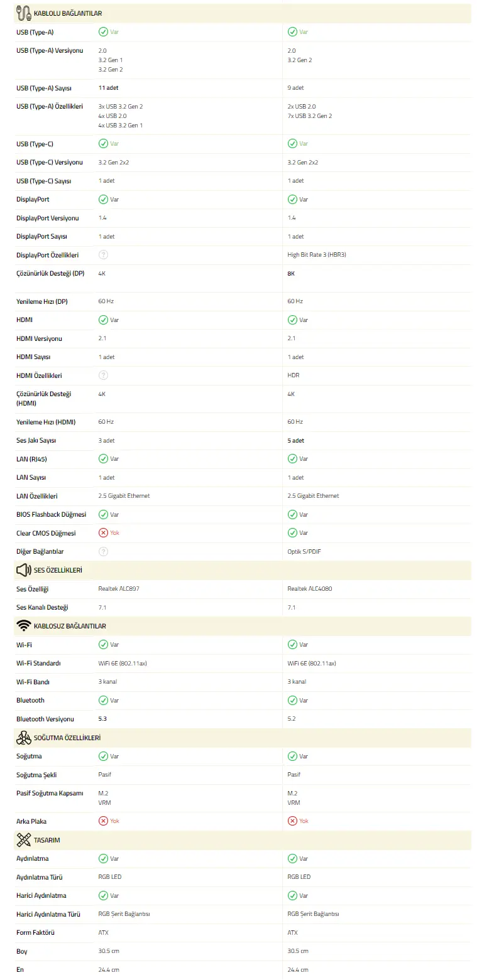Click question mark icon in Diğer Bağlantılar row
477x980 pixels.
click(x=103, y=551)
